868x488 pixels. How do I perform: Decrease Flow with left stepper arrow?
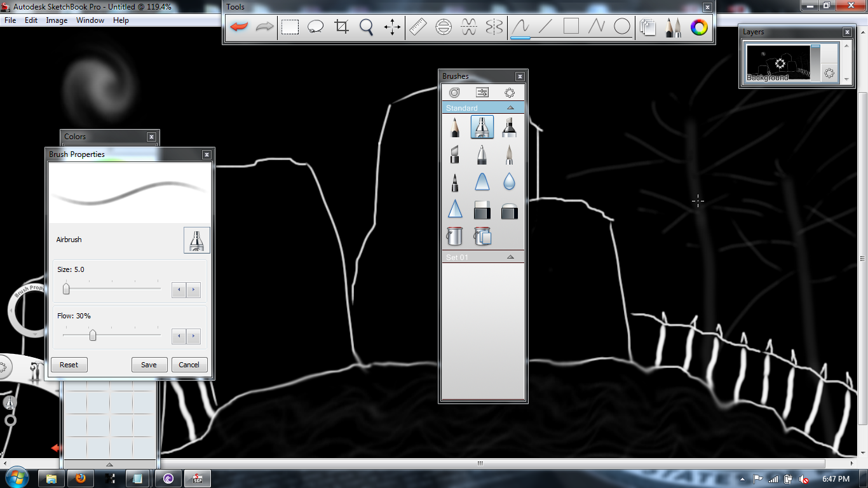pos(179,336)
